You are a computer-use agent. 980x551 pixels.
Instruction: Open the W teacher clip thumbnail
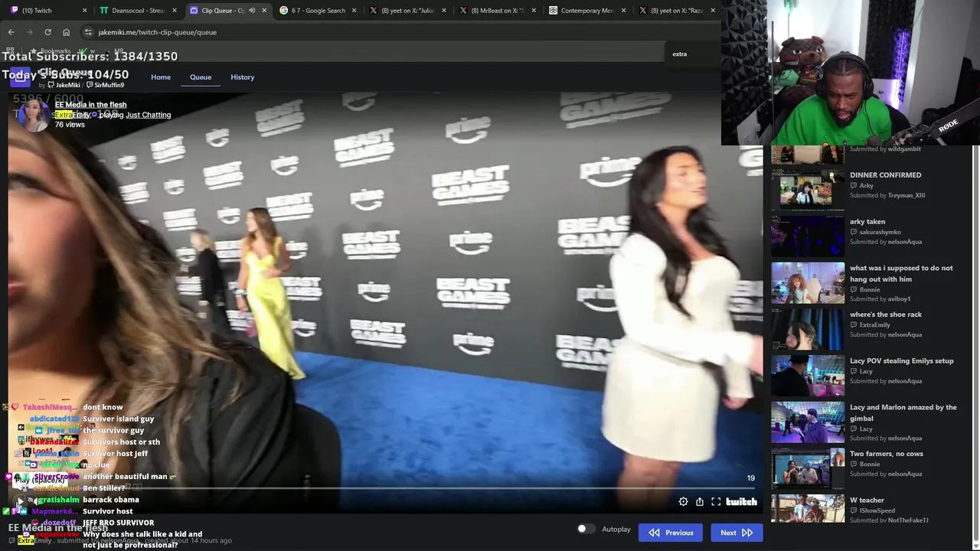[808, 508]
